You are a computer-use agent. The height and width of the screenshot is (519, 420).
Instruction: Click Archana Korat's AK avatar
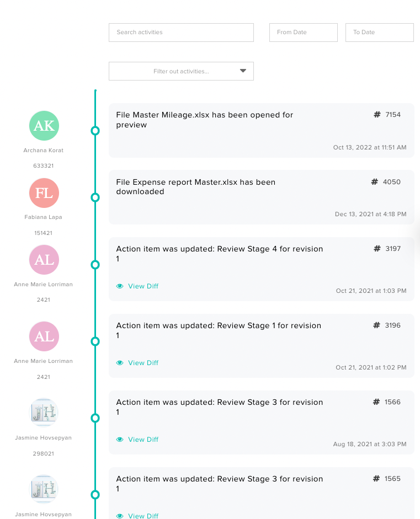[x=44, y=126]
